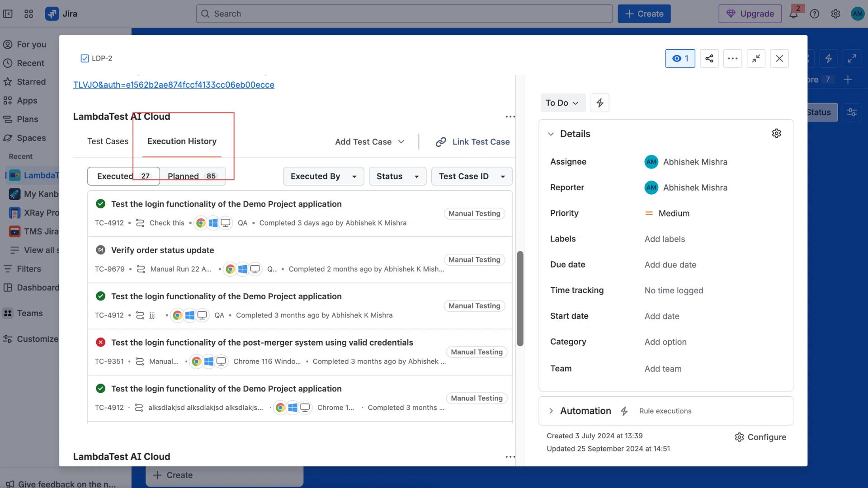Open the notifications bell
Screen dimensions: 868x488
[793, 14]
